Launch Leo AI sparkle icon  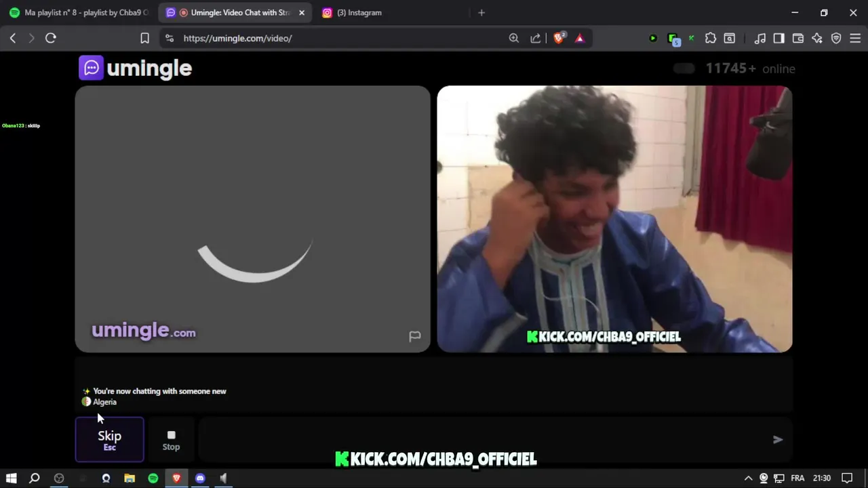[x=817, y=39]
